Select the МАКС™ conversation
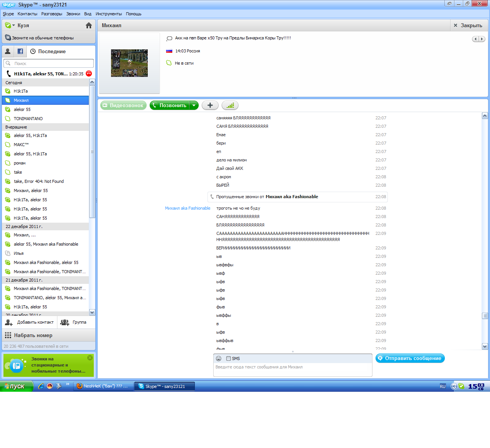 45,145
